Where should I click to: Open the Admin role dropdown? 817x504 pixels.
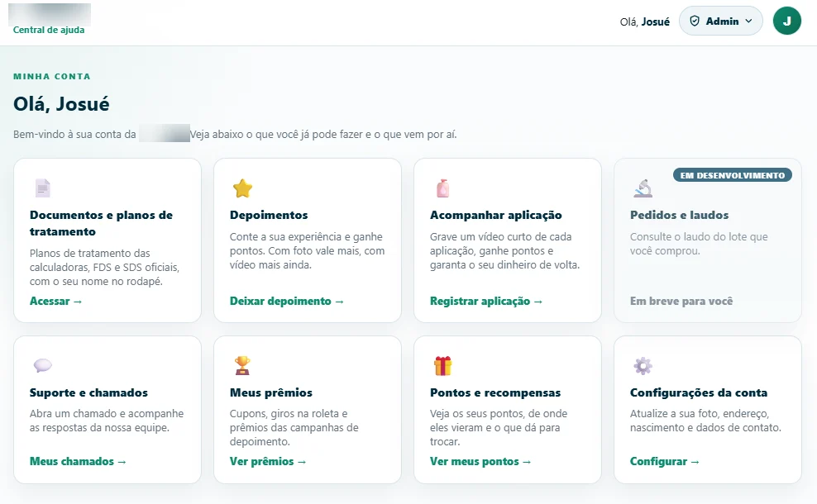pyautogui.click(x=720, y=21)
